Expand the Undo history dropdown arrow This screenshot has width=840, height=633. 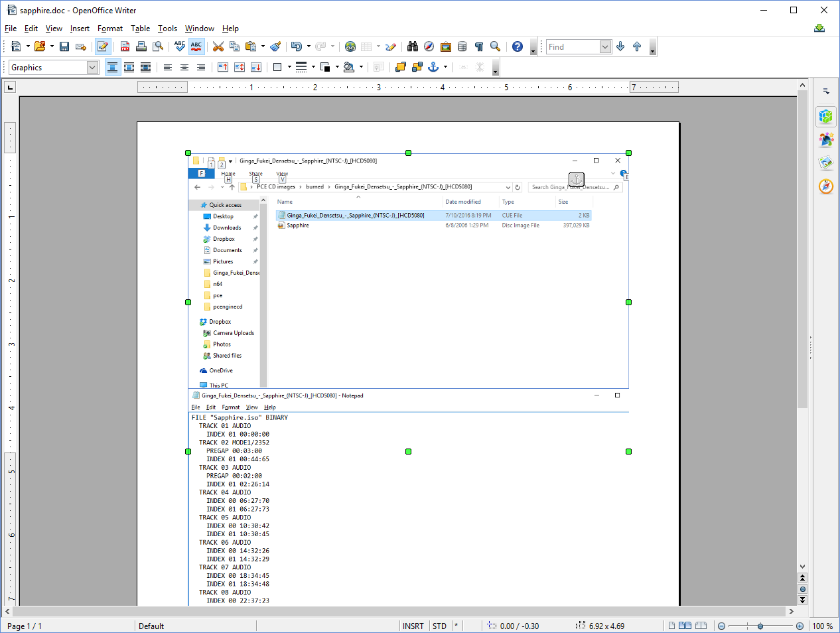click(x=309, y=46)
